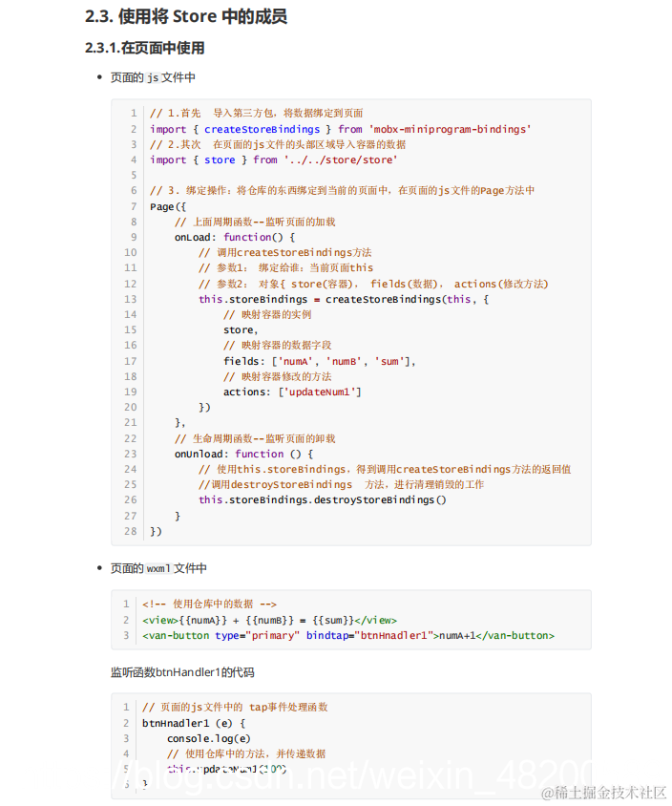Image resolution: width=672 pixels, height=806 pixels.
Task: Click the heading "2.3. 使用将 Store 中的成员"
Action: (186, 16)
